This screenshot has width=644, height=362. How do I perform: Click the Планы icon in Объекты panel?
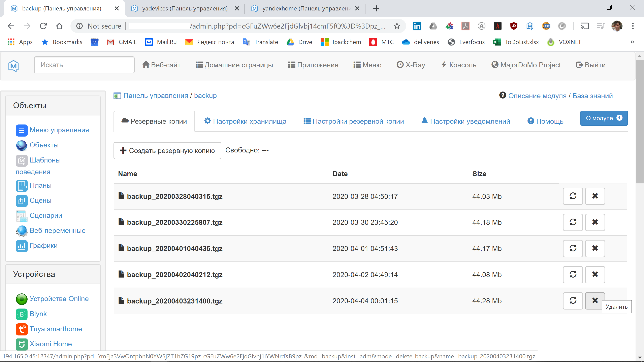[x=22, y=185]
